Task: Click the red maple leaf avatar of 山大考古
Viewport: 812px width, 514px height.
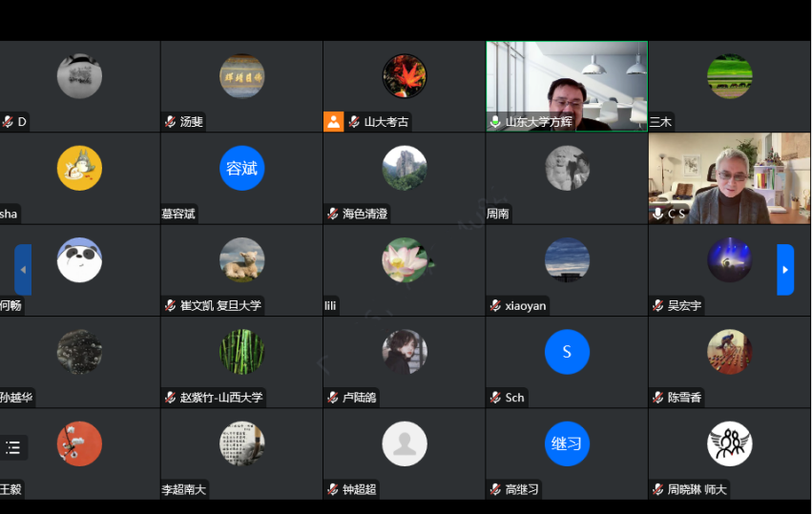Action: coord(405,76)
